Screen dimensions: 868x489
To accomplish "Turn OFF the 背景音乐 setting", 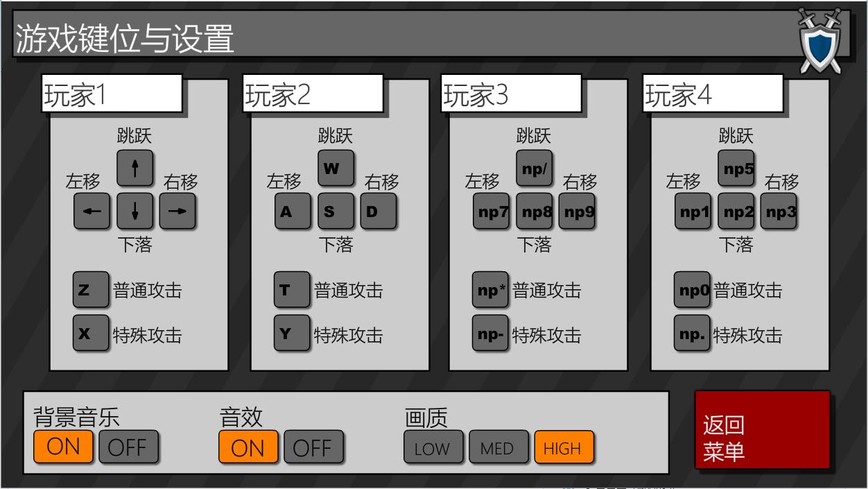I will coord(129,447).
